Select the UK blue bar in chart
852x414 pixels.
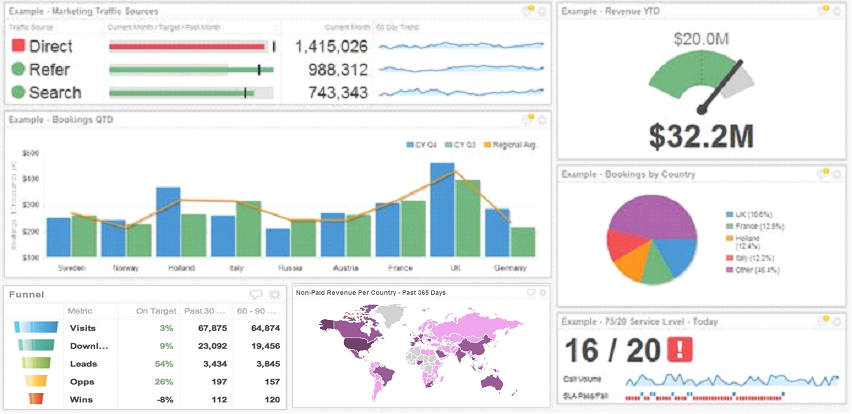442,209
